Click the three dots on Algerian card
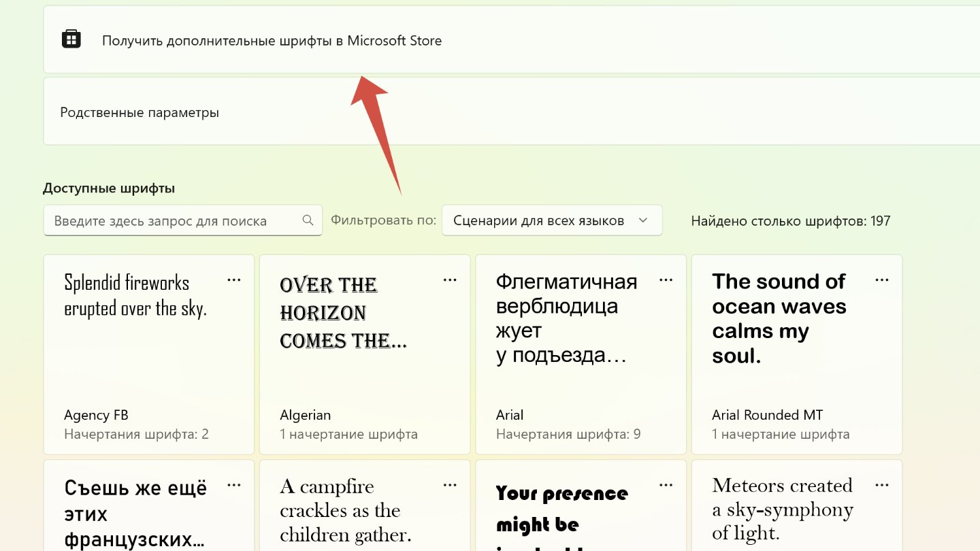 click(450, 280)
